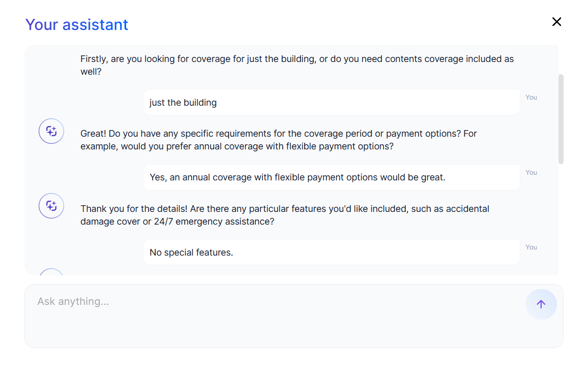Click assistant avatar beside particular features question

[51, 206]
